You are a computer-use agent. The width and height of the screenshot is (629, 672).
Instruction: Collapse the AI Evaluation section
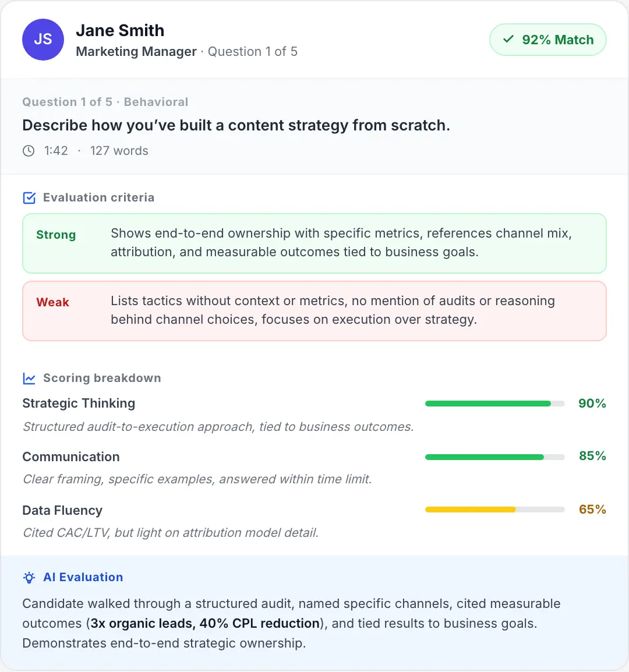pyautogui.click(x=83, y=577)
